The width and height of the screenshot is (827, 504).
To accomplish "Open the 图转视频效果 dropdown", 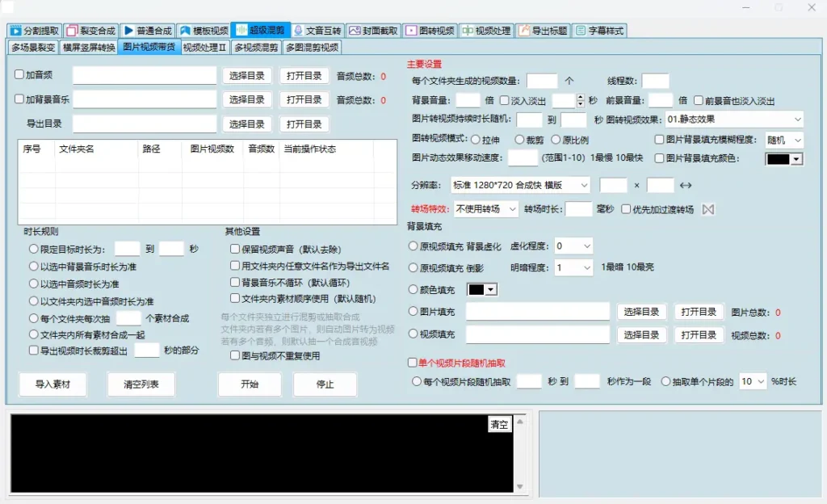I will pos(734,120).
